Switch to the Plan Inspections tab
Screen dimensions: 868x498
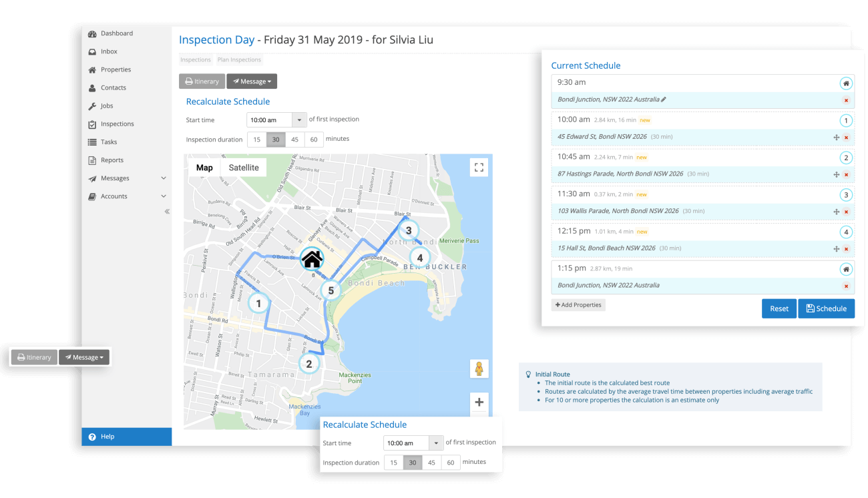tap(239, 60)
